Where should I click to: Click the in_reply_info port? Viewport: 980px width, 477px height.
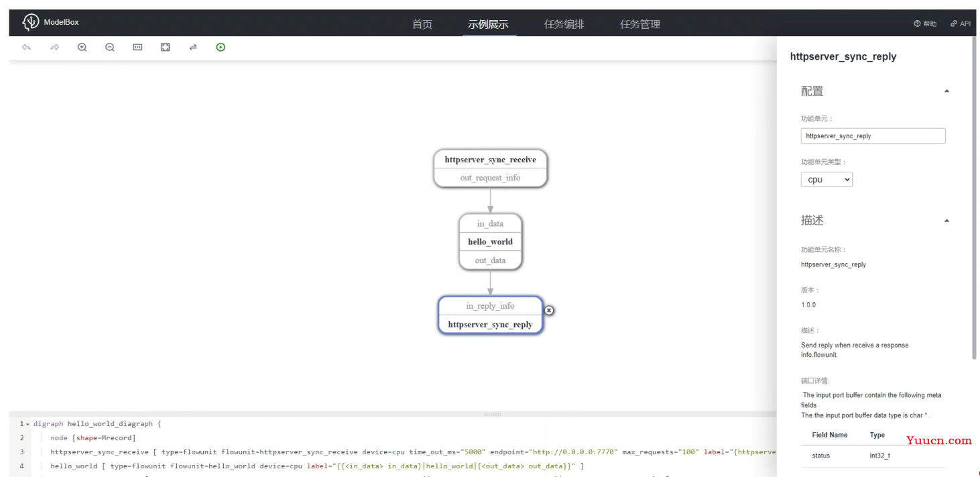[491, 306]
